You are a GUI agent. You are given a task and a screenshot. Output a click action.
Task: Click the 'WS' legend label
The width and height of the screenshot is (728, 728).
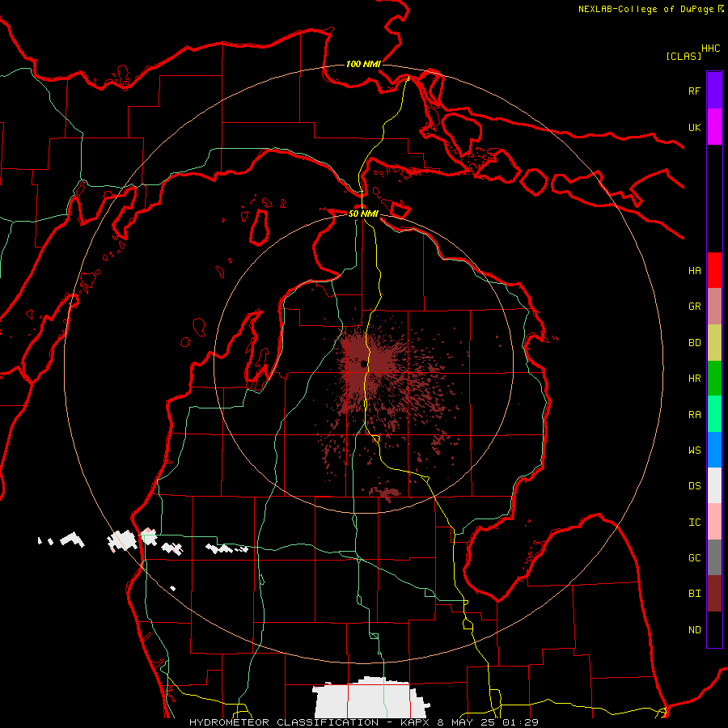pyautogui.click(x=694, y=451)
